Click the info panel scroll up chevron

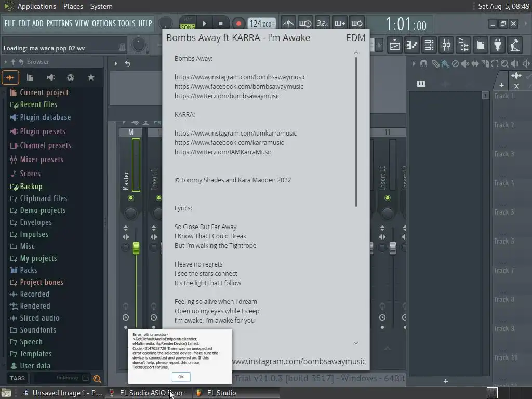coord(356,52)
